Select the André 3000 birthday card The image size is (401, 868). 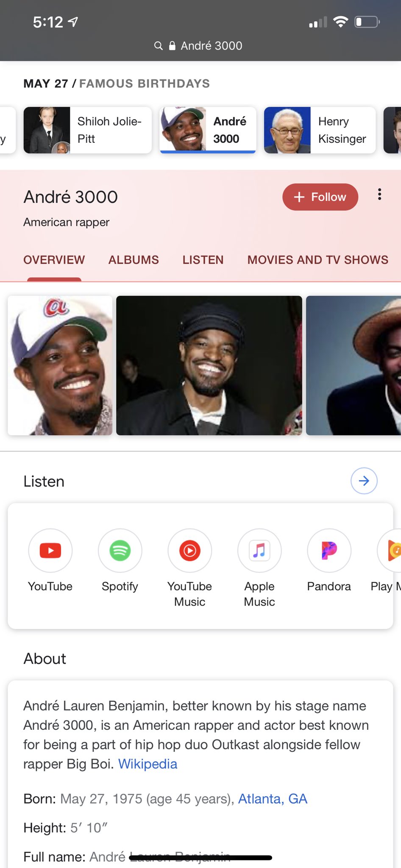[208, 130]
